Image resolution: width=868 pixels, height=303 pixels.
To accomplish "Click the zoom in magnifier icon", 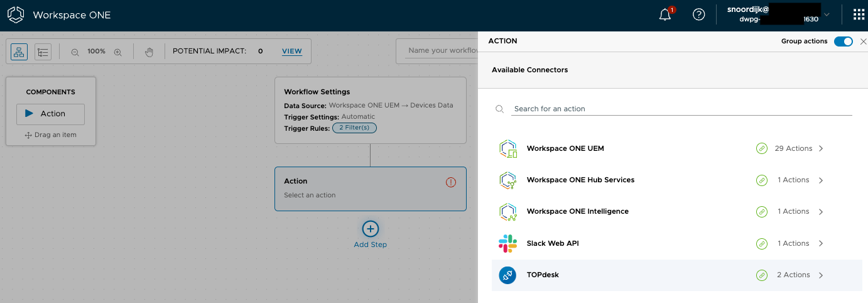I will click(117, 52).
